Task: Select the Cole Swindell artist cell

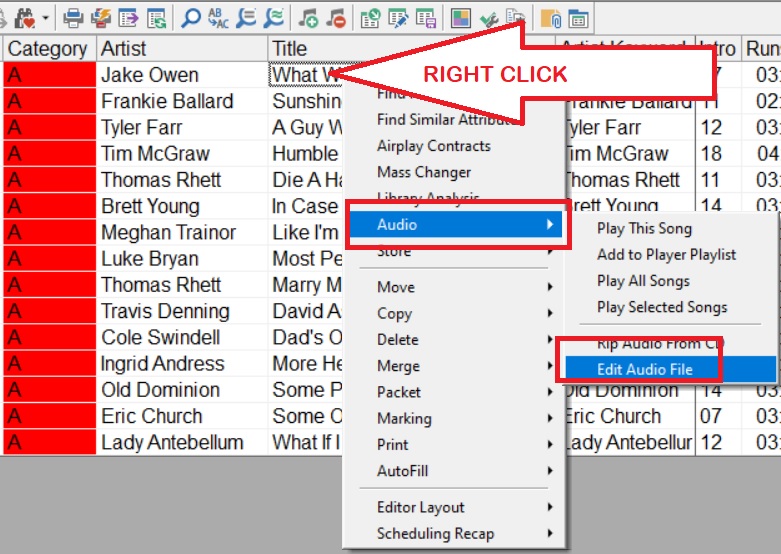Action: coord(182,337)
